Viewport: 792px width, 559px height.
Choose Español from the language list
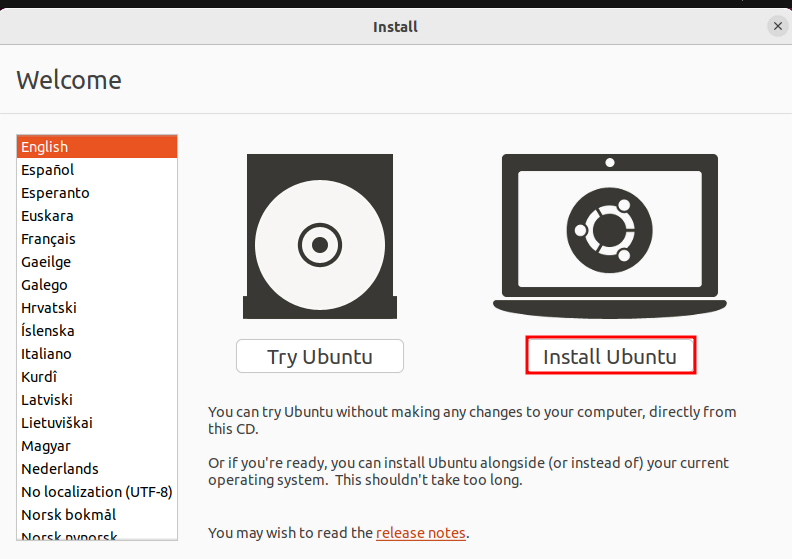[48, 170]
